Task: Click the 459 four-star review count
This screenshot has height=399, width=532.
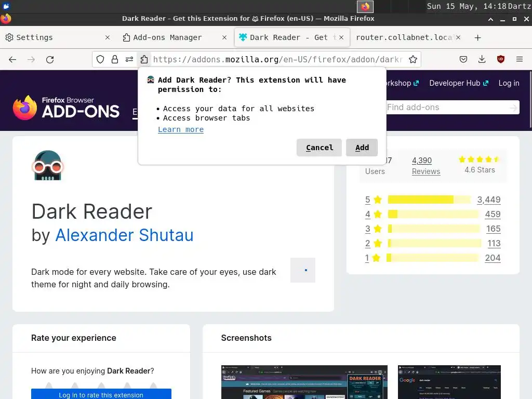Action: [493, 214]
